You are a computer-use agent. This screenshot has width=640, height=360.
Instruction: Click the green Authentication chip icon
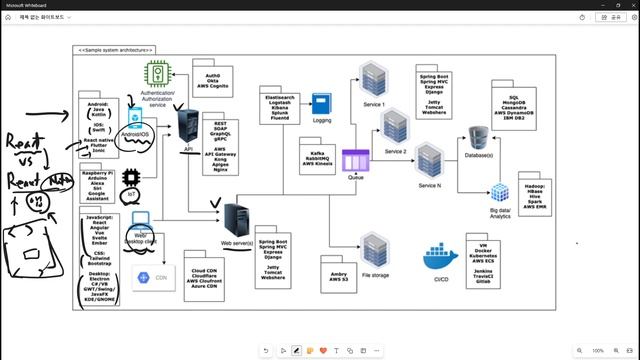158,74
